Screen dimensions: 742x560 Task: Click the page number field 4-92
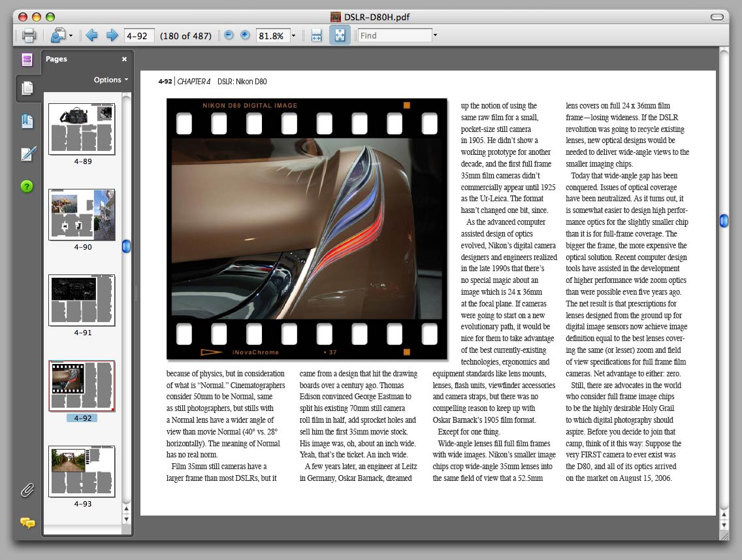coord(139,35)
